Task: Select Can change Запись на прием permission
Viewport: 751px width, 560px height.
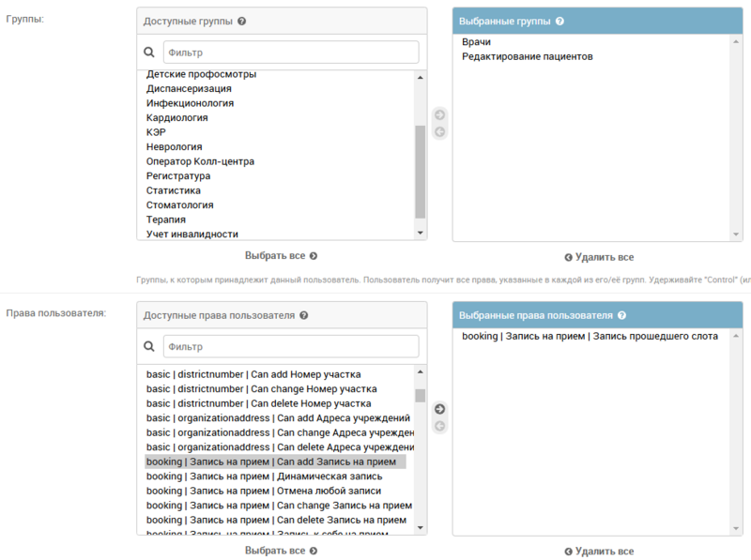Action: pyautogui.click(x=279, y=506)
